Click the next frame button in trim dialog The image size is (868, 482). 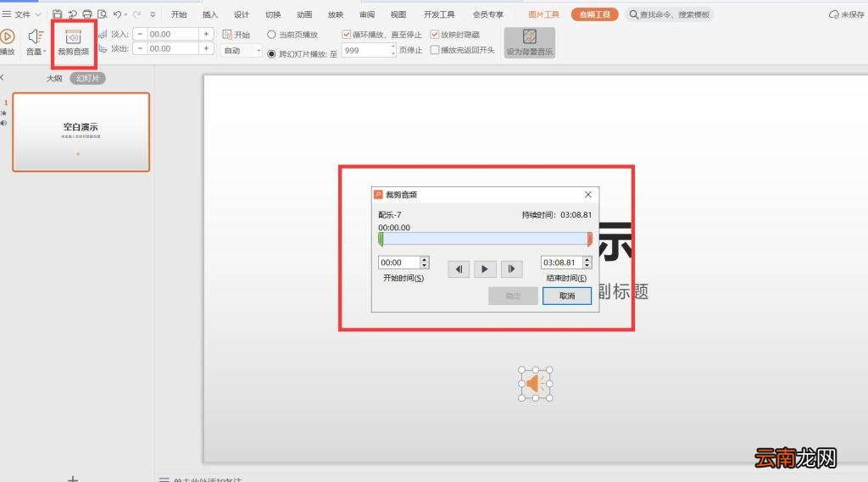click(x=511, y=269)
